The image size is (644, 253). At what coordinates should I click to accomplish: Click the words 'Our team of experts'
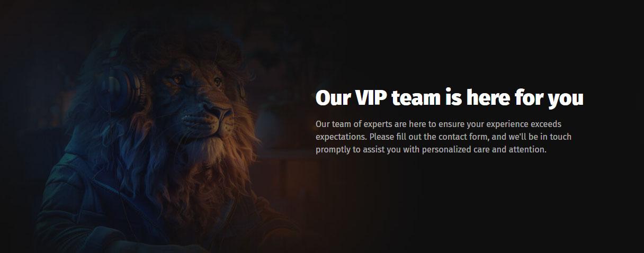[x=354, y=124]
